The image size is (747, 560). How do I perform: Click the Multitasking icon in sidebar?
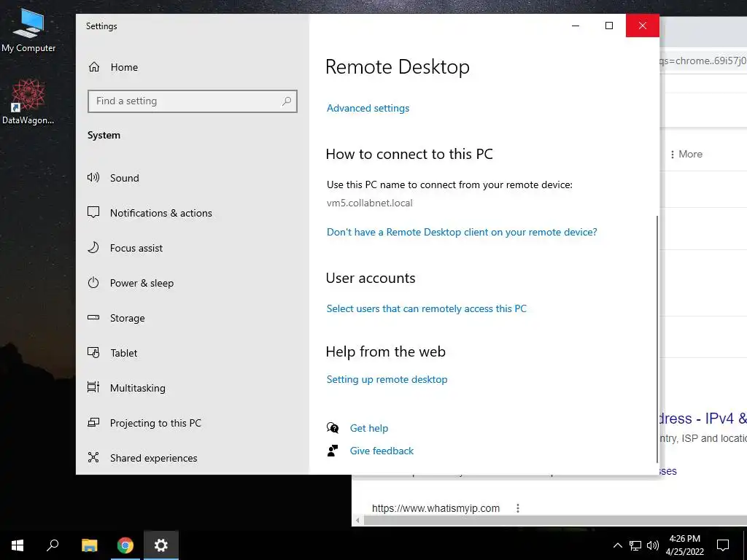(x=93, y=387)
